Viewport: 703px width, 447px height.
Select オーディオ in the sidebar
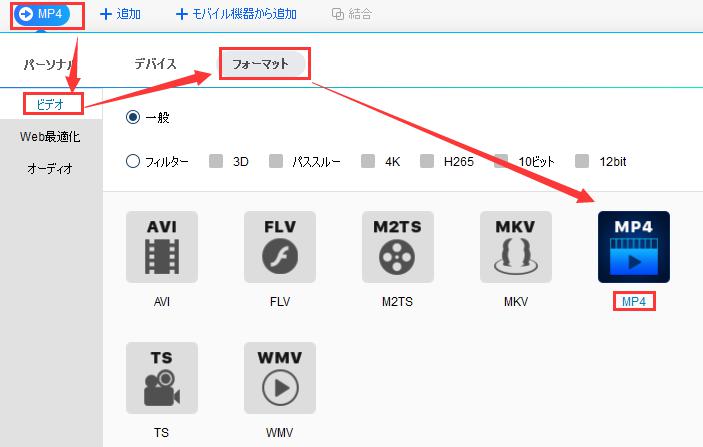click(x=50, y=169)
